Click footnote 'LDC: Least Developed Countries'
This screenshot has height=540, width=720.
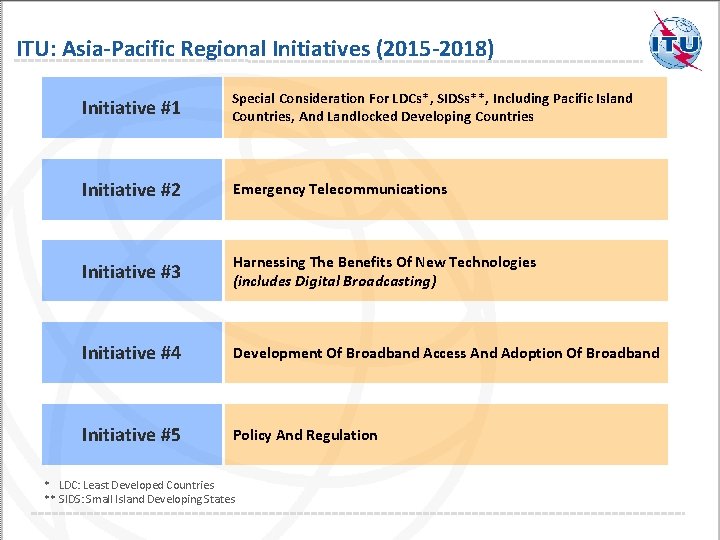click(136, 485)
